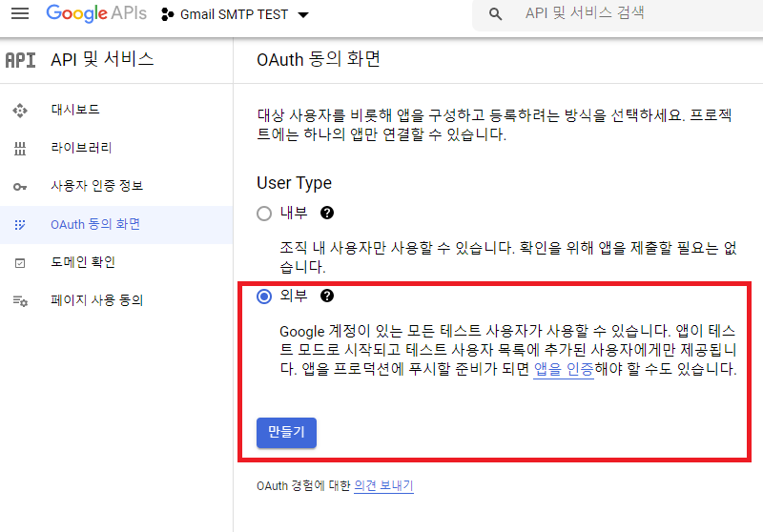The width and height of the screenshot is (763, 532).
Task: Click the Google APIs logo
Action: pos(96,13)
